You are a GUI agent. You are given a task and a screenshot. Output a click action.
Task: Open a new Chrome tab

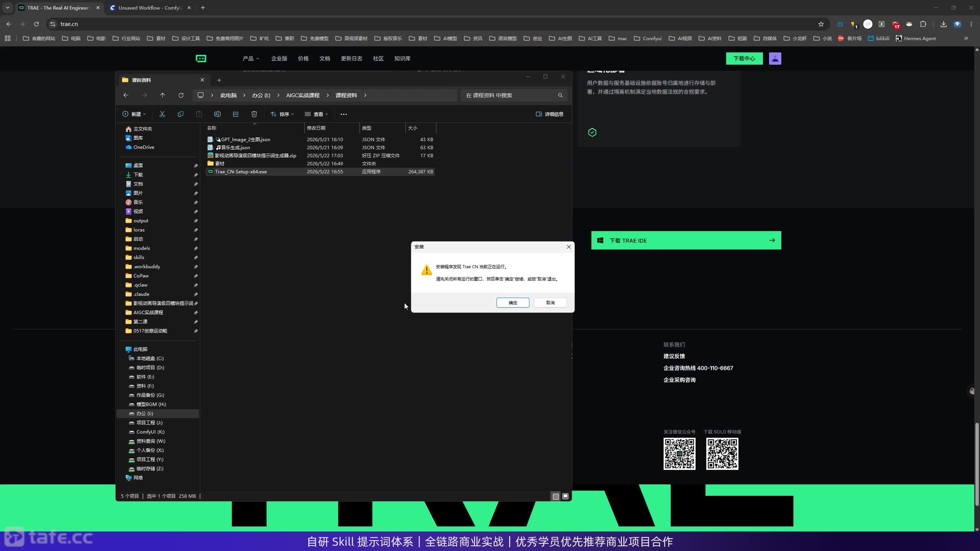(x=203, y=8)
